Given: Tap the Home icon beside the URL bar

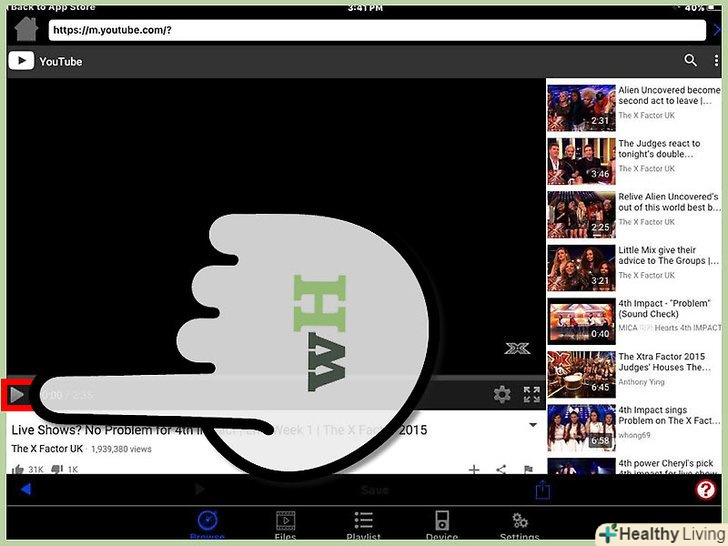Looking at the screenshot, I should [26, 29].
